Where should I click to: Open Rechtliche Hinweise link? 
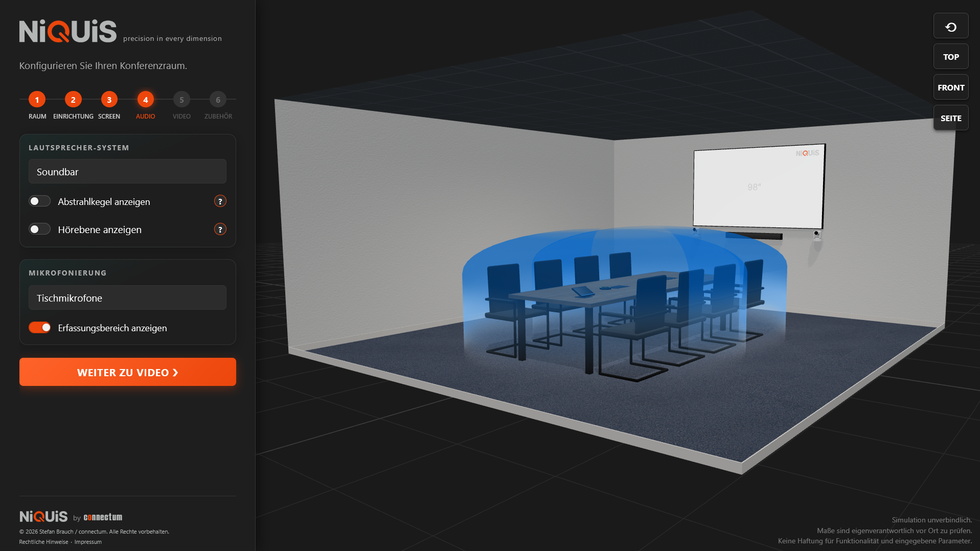tap(43, 542)
